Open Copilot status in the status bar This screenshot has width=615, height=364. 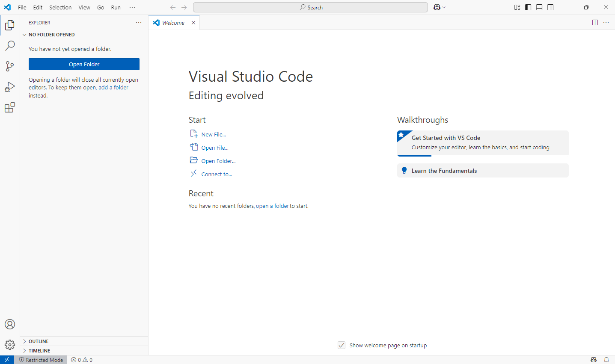point(594,360)
